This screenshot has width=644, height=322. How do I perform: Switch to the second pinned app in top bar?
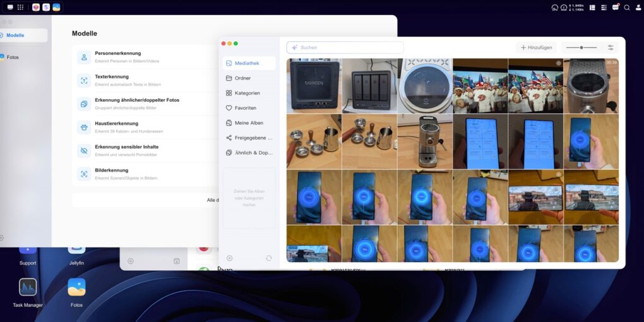click(x=47, y=8)
